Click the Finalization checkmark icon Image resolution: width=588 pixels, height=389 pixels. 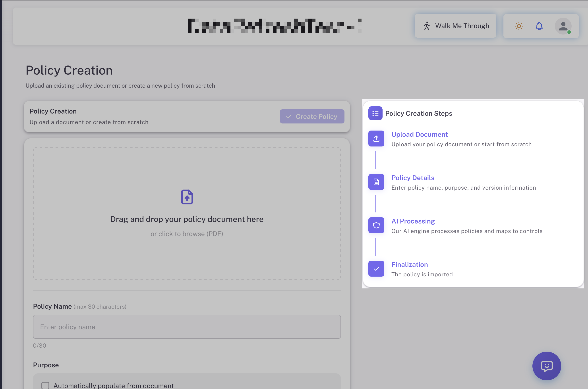coord(376,269)
